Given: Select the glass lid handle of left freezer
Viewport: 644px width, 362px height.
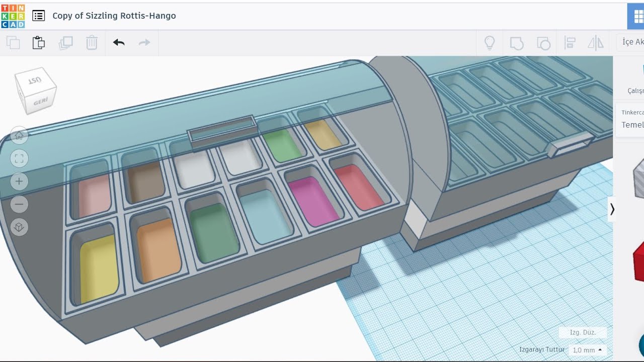Looking at the screenshot, I should coord(222,133).
